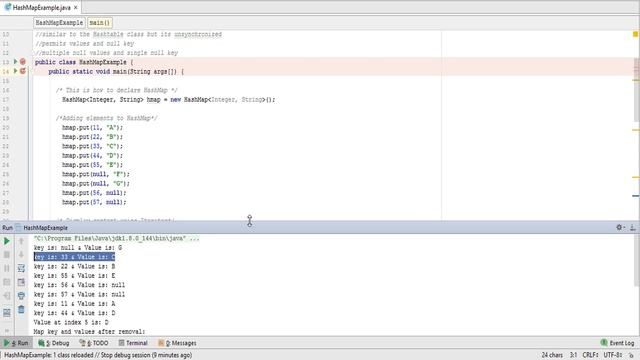Click code line hmap.put(33, "C")

pos(92,146)
